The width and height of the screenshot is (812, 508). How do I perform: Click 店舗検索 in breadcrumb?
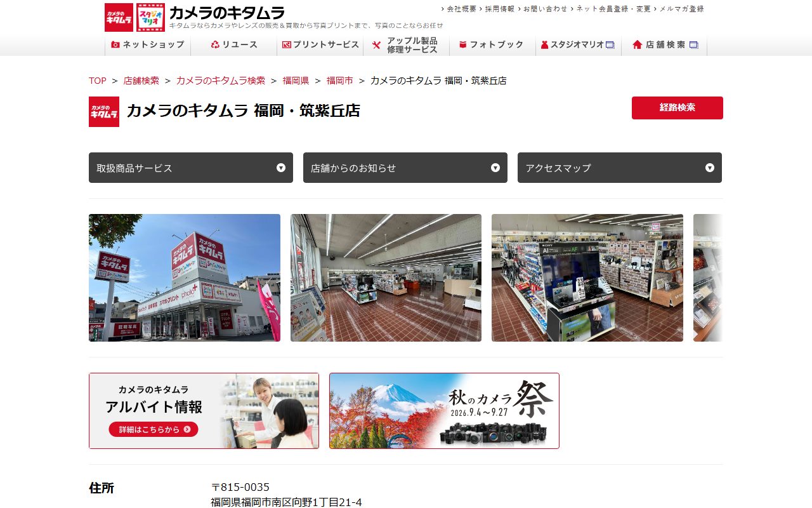141,81
